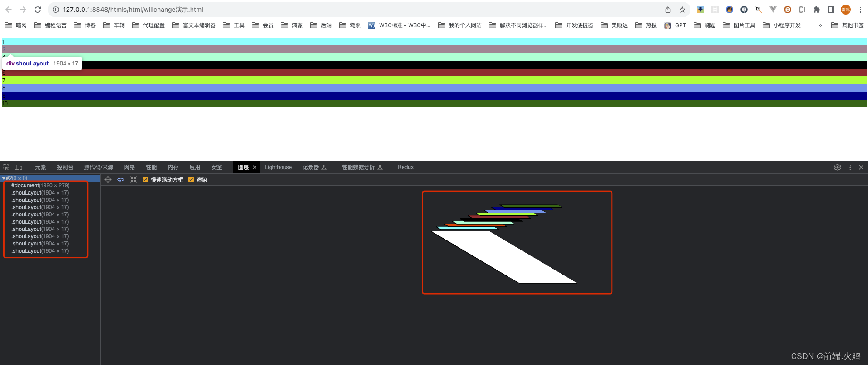
Task: Click the white document layer in 3D view
Action: (x=504, y=257)
